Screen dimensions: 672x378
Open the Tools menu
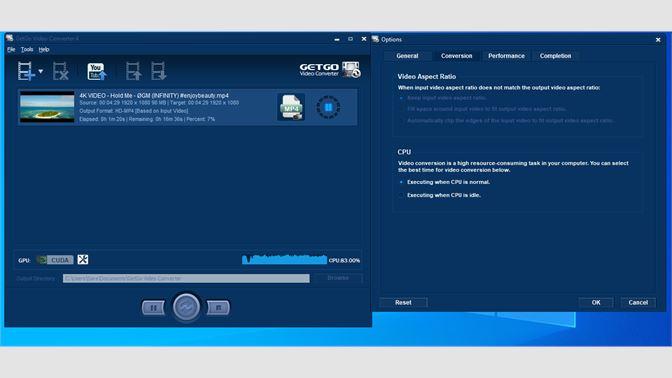point(27,49)
